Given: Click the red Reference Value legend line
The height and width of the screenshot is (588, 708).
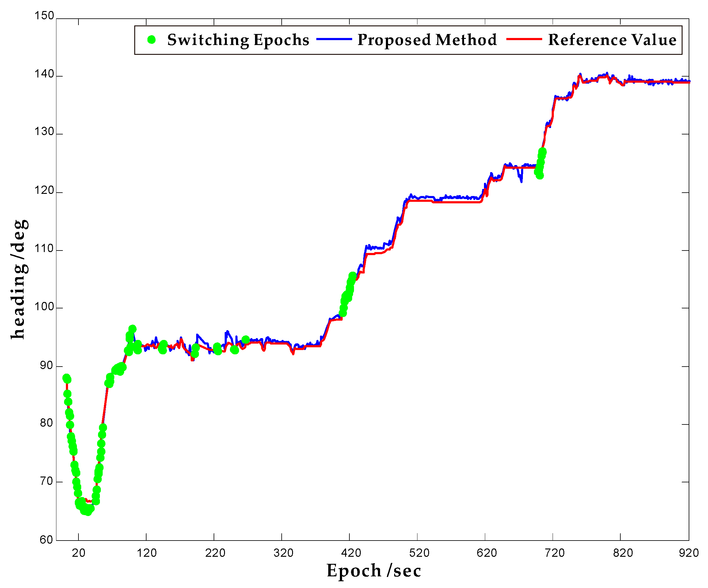Looking at the screenshot, I should tap(524, 40).
